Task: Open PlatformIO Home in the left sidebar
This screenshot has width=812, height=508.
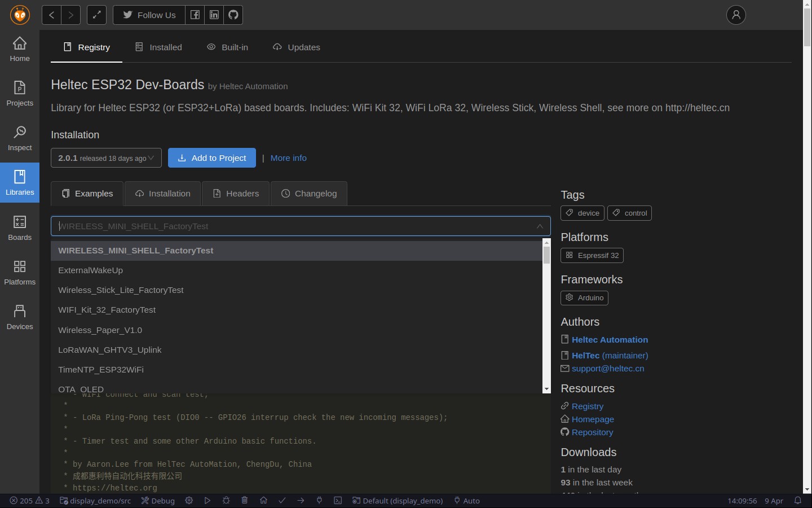Action: coord(20,49)
